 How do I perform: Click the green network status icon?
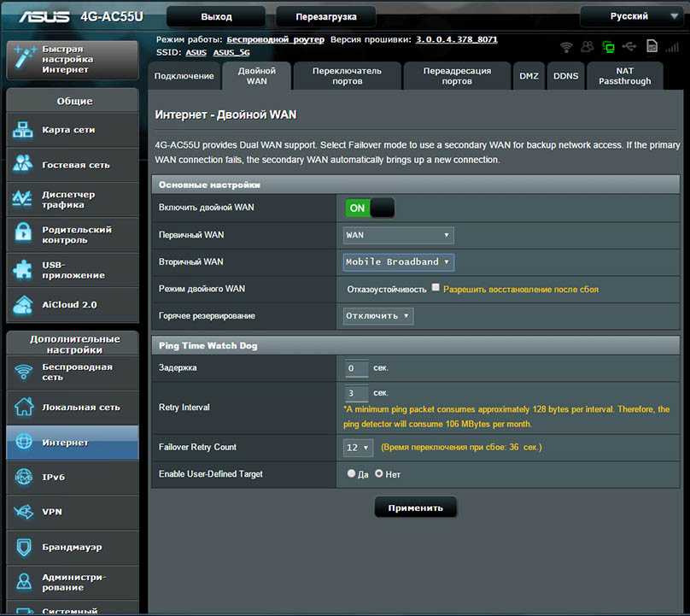coord(609,47)
